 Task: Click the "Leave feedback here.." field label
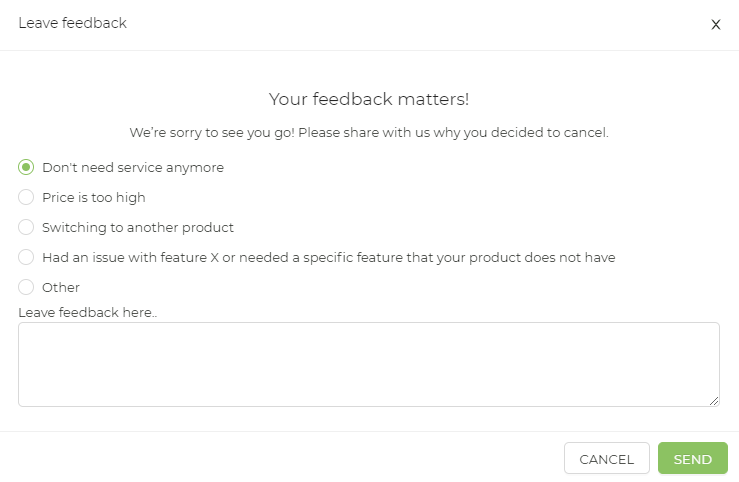pos(88,312)
